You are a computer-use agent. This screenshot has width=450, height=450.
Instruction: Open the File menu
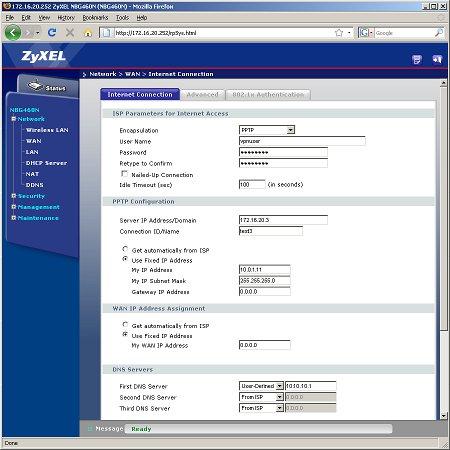click(10, 18)
